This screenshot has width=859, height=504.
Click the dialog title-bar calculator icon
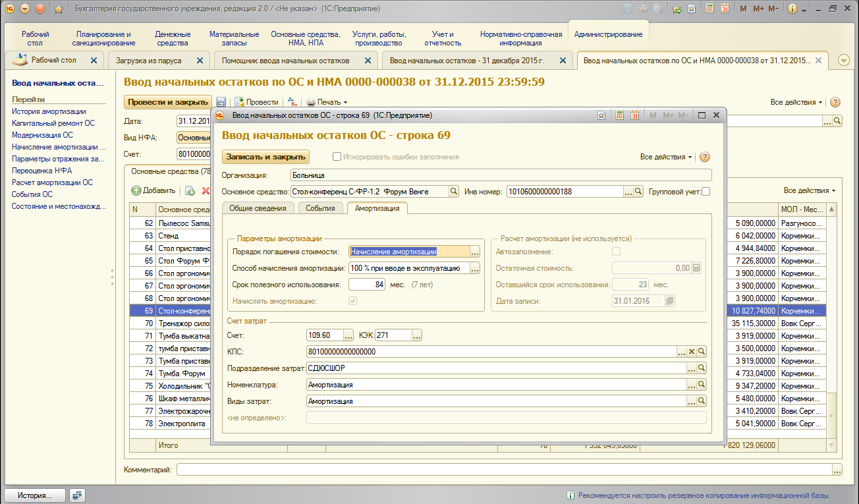[620, 115]
